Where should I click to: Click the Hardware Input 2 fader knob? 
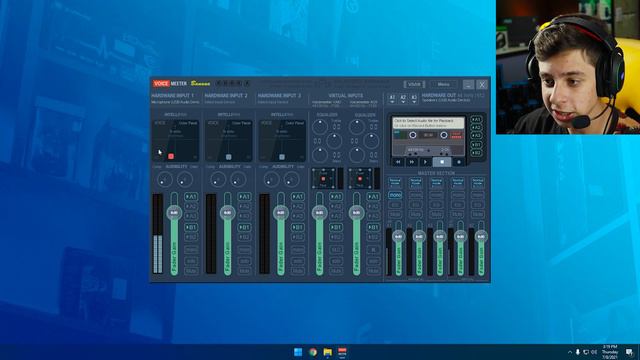click(x=227, y=213)
